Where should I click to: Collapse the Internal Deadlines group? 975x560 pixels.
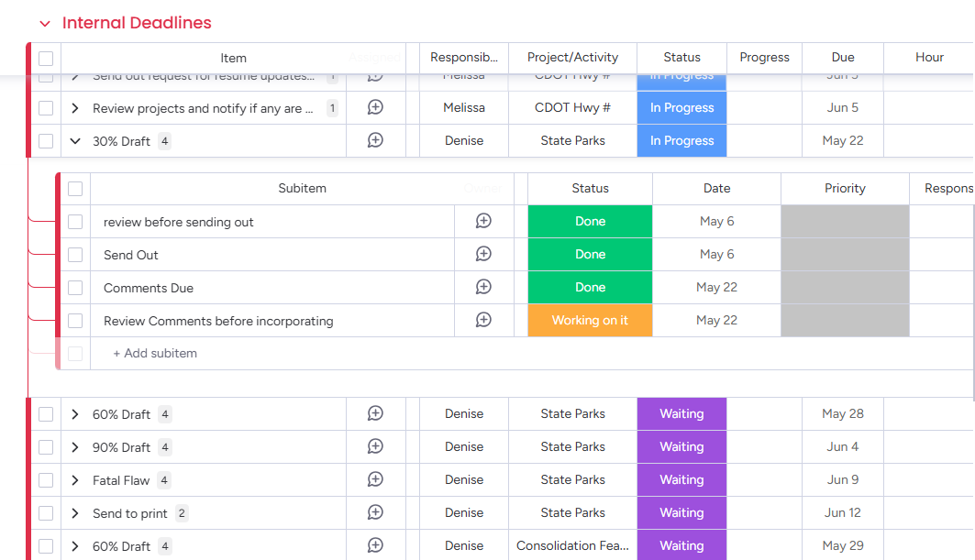45,24
